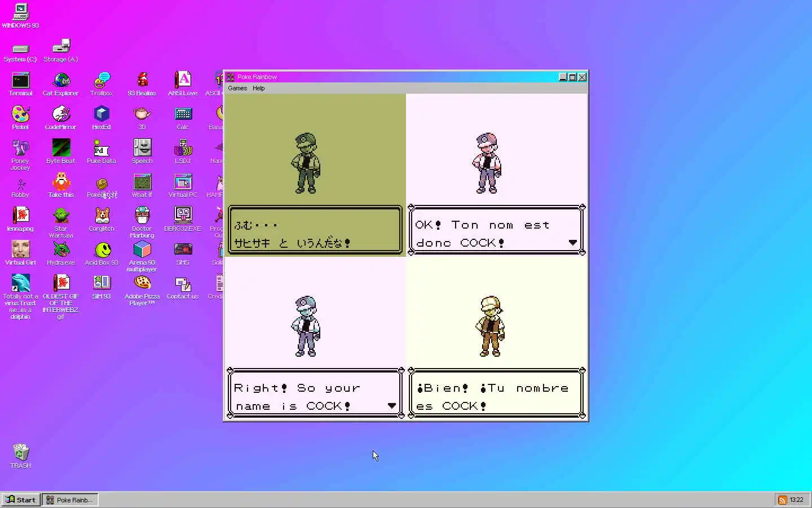812x508 pixels.
Task: Click the 13:22 taskbar clock
Action: [796, 500]
